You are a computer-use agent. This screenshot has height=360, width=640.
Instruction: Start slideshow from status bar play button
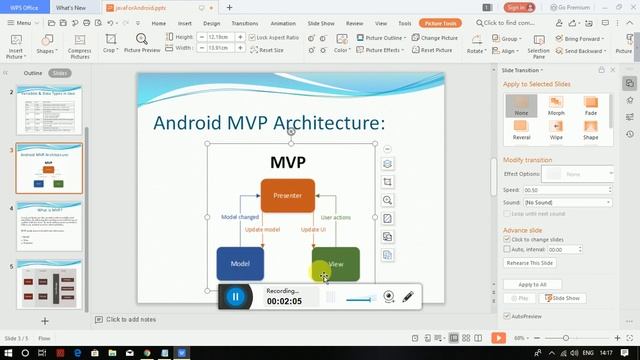click(x=498, y=338)
